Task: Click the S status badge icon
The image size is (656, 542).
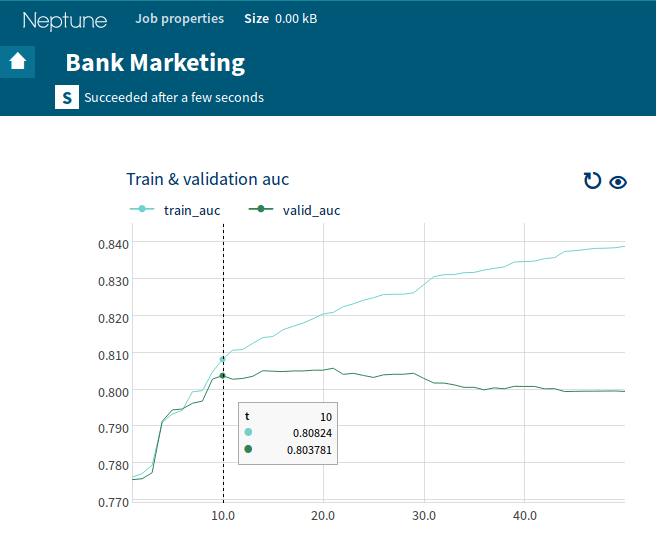Action: coord(66,97)
